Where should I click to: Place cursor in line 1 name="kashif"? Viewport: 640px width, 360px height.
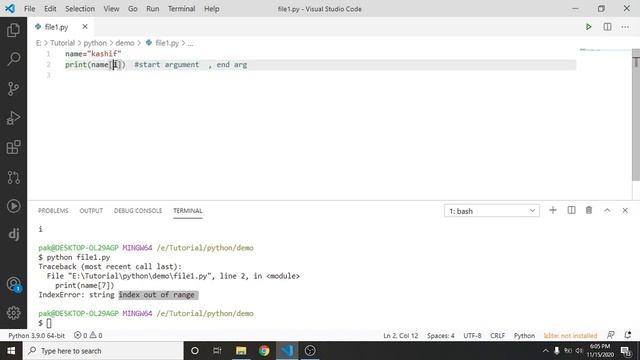(93, 53)
